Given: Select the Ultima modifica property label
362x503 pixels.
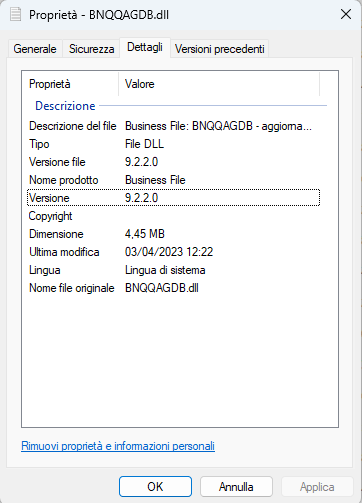Looking at the screenshot, I should (64, 252).
